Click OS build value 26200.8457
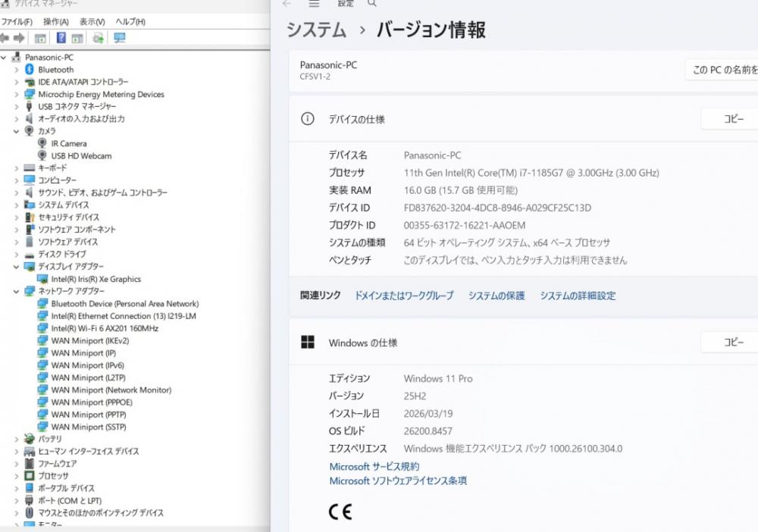Image resolution: width=758 pixels, height=532 pixels. tap(428, 431)
